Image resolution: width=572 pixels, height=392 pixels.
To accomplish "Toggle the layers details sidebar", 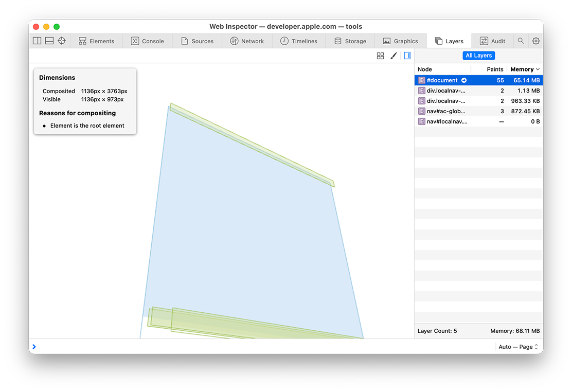I will coord(407,56).
